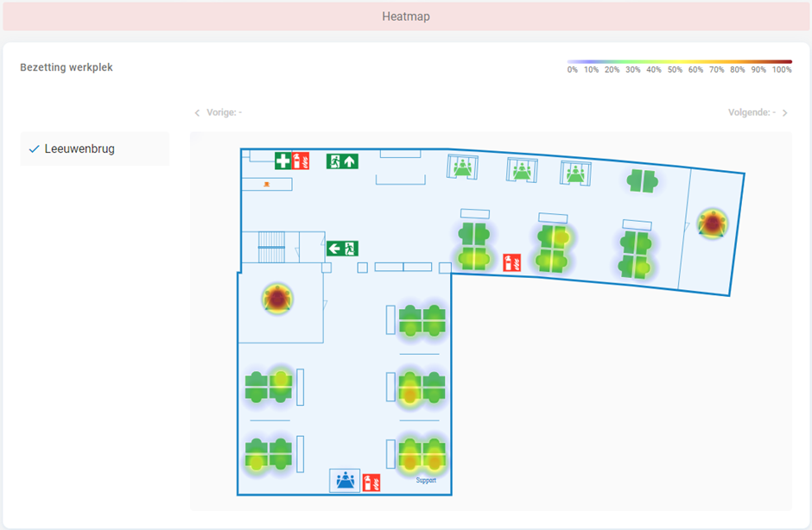Click right chevron next to Volgende
The image size is (812, 530).
pyautogui.click(x=784, y=113)
